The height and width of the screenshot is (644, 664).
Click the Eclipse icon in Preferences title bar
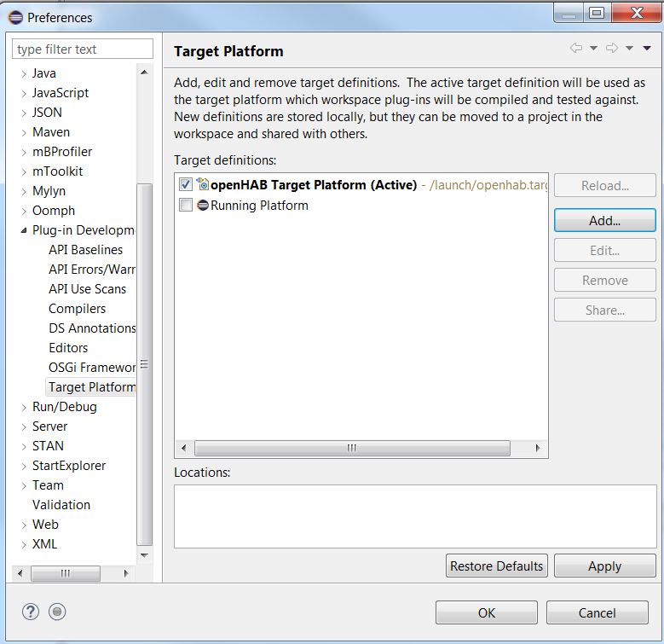15,17
